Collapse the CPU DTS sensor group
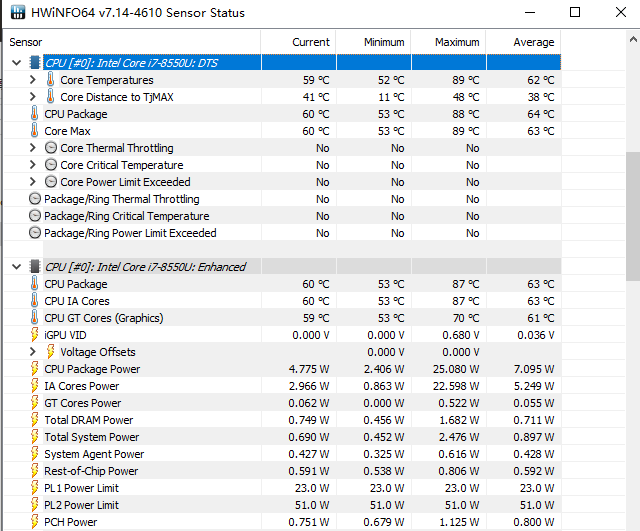Screen dimensions: 640x531 17,62
